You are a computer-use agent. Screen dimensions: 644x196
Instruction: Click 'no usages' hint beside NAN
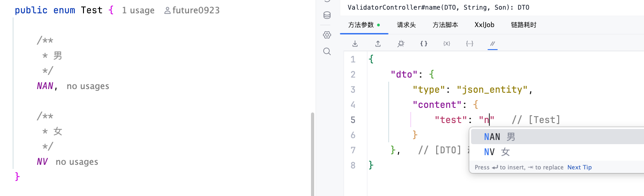point(88,86)
